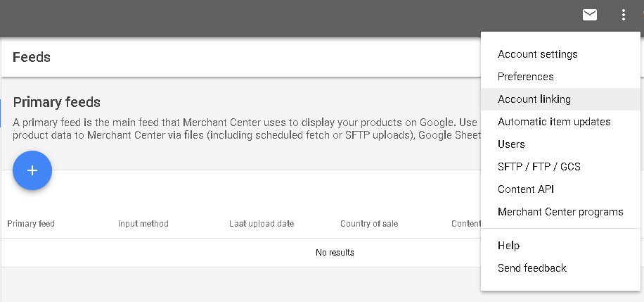Screen dimensions: 644x302
Task: Open the Content API menu item
Action: click(x=560, y=189)
